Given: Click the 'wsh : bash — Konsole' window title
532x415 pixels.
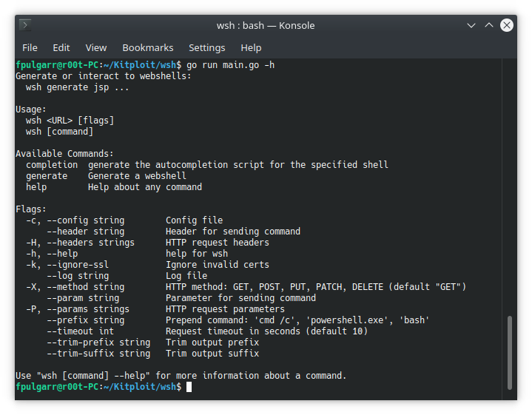Looking at the screenshot, I should (266, 25).
